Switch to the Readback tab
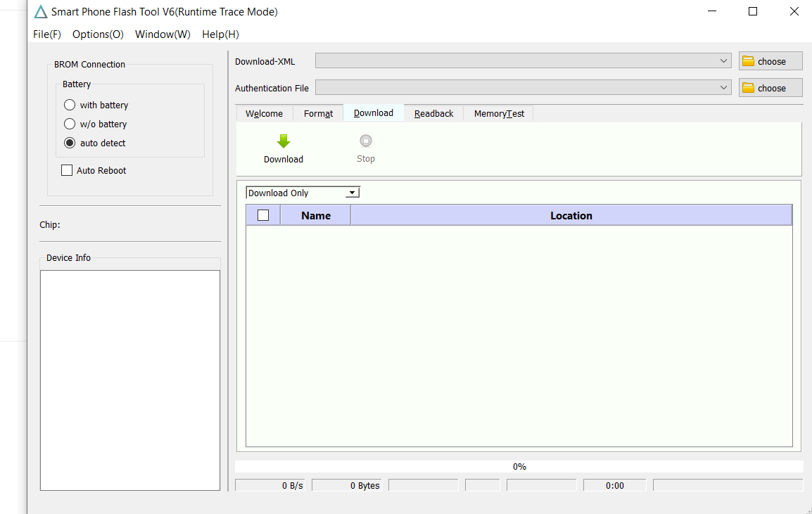812x514 pixels. (434, 114)
